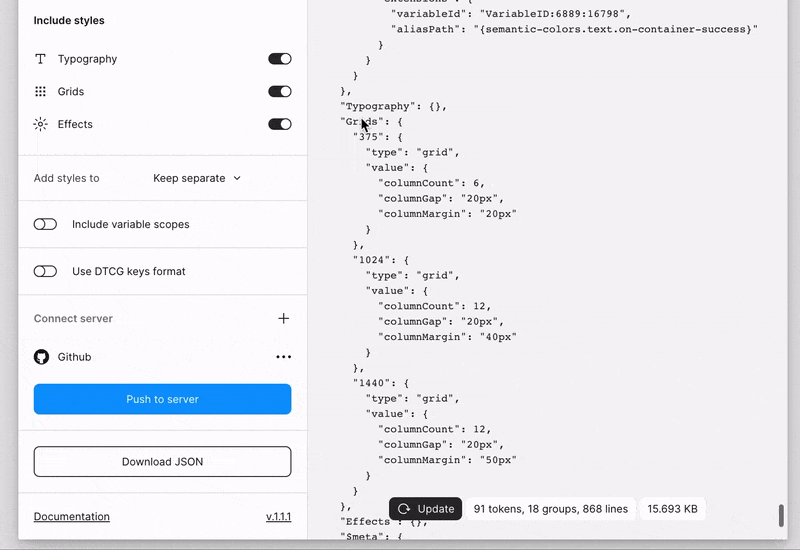Click the "columnGap" line under "1440"
This screenshot has height=550, width=800.
(x=441, y=444)
